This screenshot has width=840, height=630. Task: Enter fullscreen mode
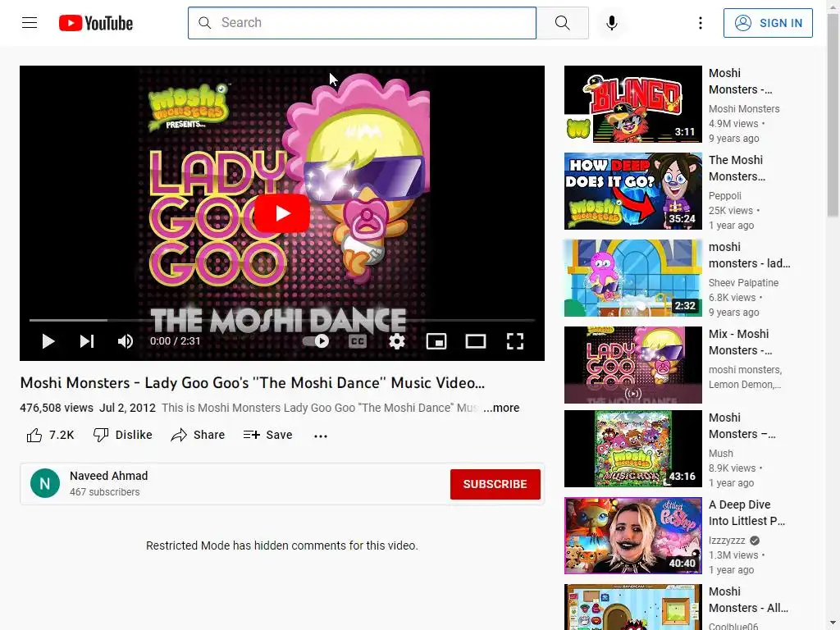(515, 341)
